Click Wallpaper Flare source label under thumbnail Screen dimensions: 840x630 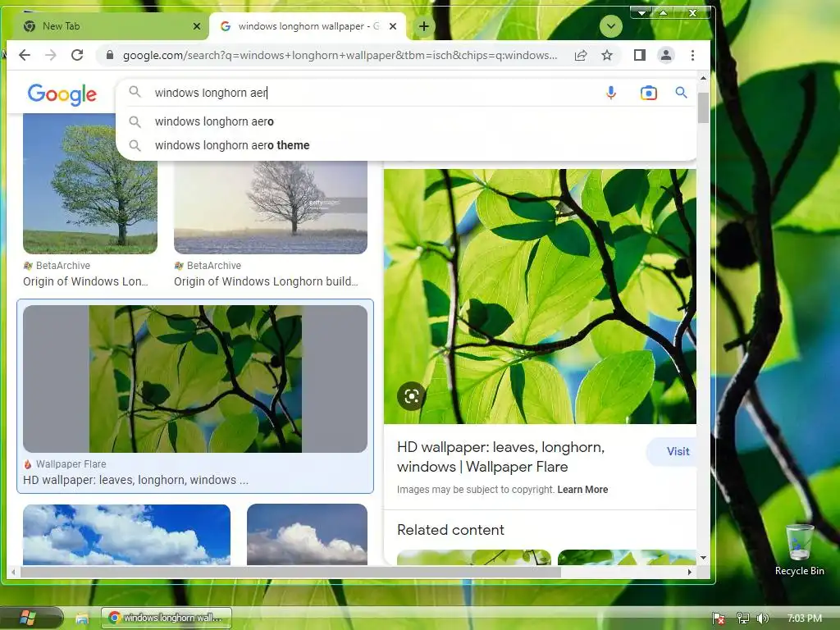pyautogui.click(x=71, y=464)
